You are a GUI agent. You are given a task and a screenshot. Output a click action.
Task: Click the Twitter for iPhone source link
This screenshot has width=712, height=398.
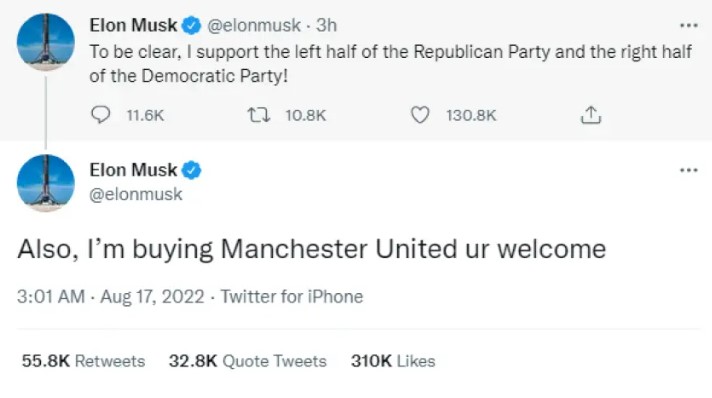292,297
